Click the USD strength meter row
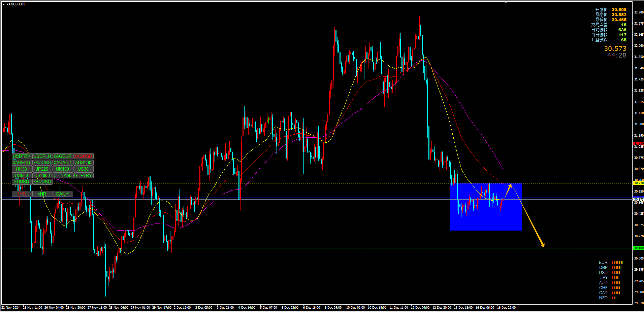Viewport: 644px width, 312px height. point(609,273)
